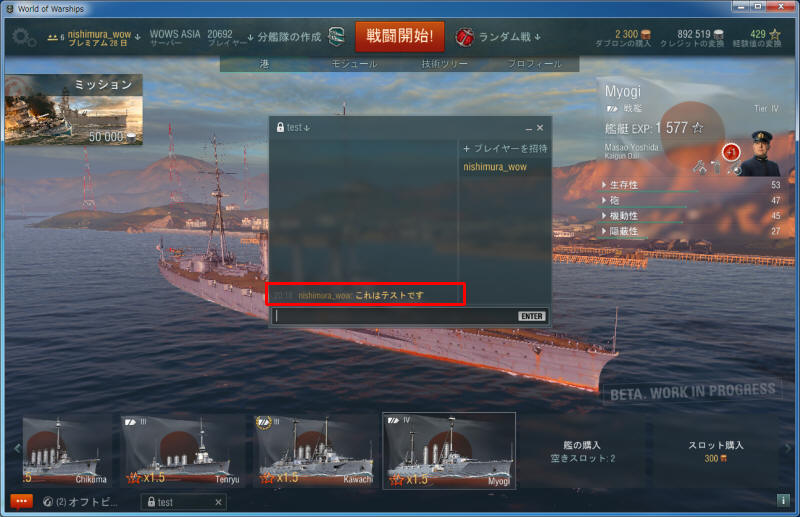Close the test chat tab at bottom
Viewport: 800px width, 517px height.
218,502
